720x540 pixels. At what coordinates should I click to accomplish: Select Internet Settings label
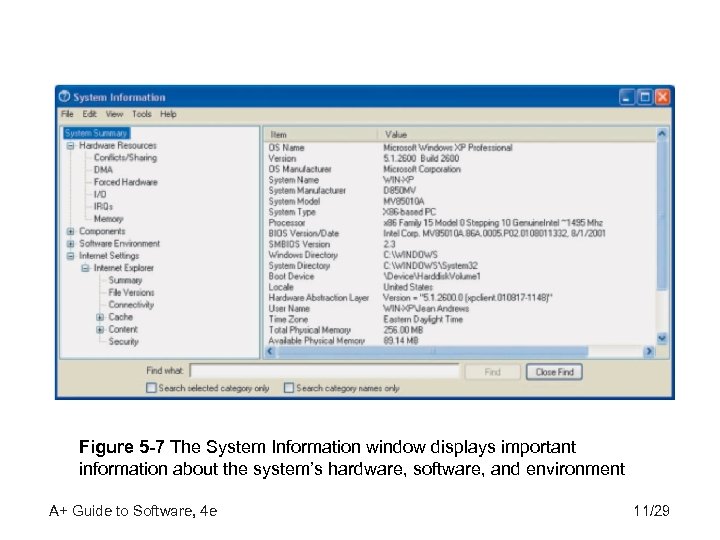click(x=109, y=256)
